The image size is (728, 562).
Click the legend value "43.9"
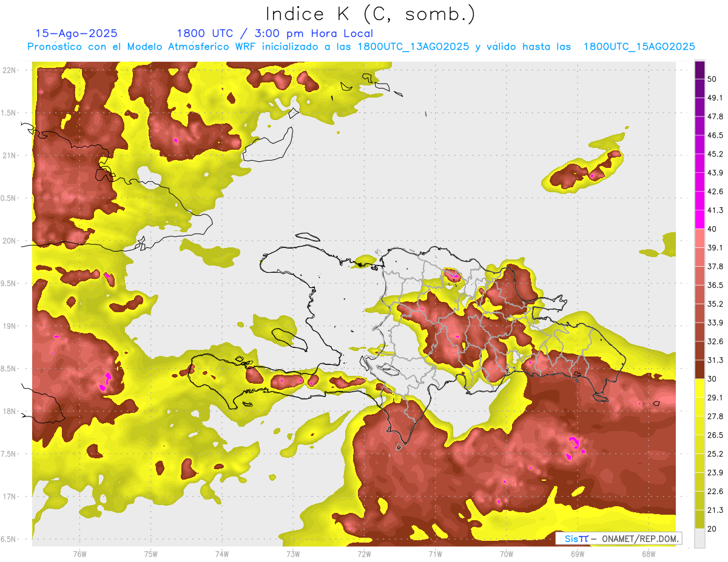tap(715, 173)
